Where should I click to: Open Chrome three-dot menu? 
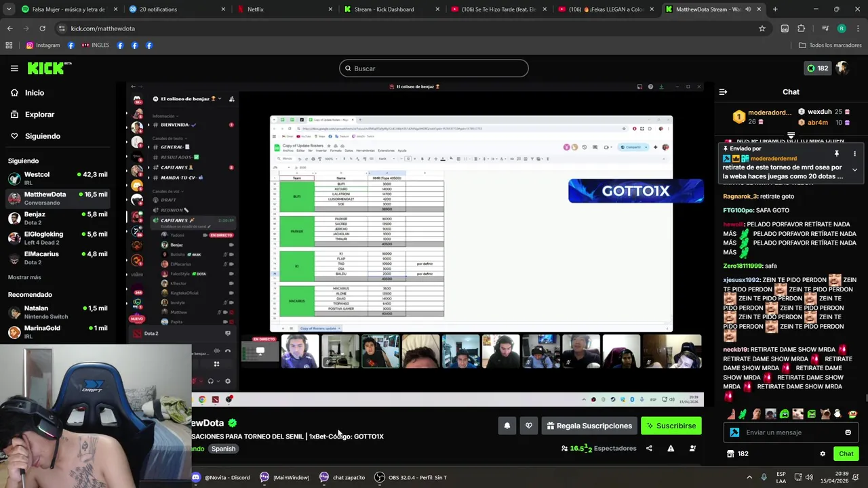click(x=858, y=28)
